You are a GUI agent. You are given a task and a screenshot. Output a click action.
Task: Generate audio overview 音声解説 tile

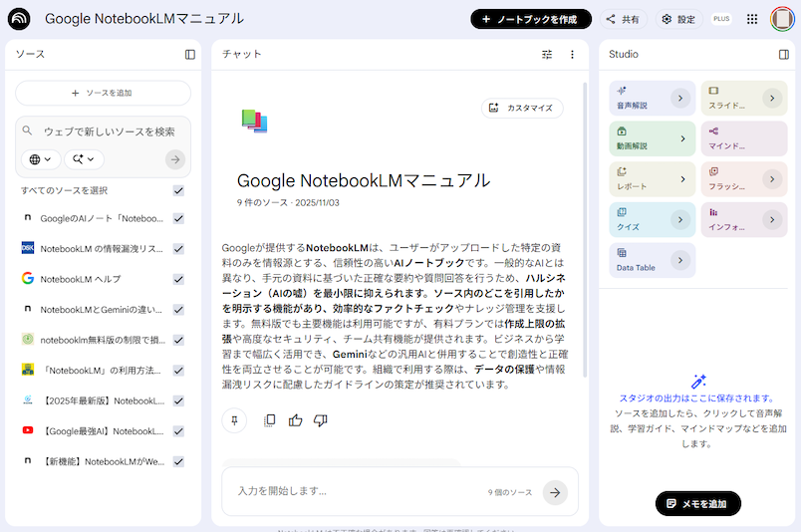tap(653, 98)
